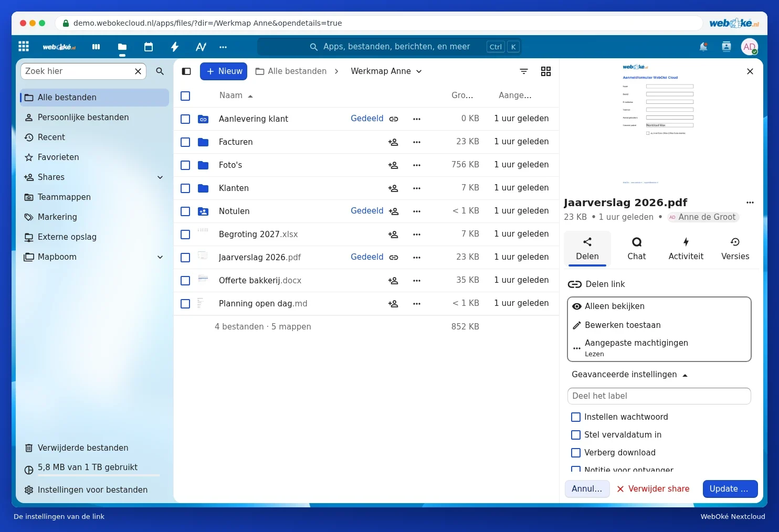Enable Verberg download checkbox

pos(576,453)
